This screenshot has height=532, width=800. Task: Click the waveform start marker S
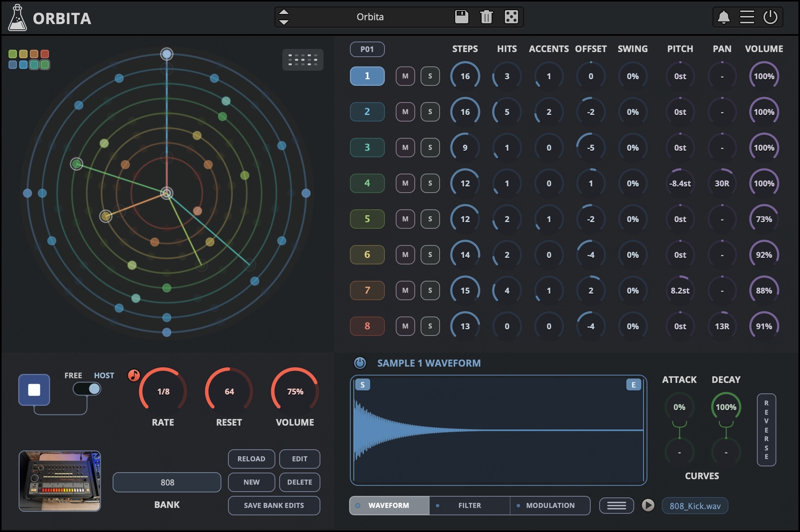363,384
